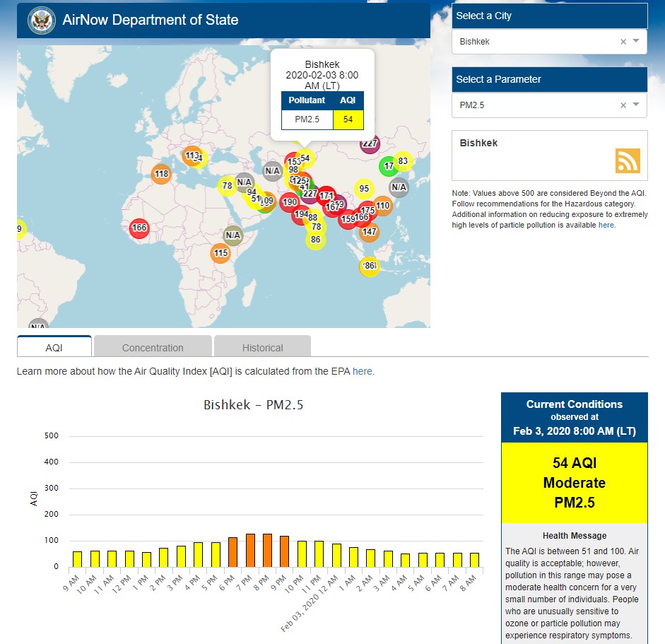This screenshot has height=644, width=665.
Task: Select the AQI tab
Action: (54, 347)
